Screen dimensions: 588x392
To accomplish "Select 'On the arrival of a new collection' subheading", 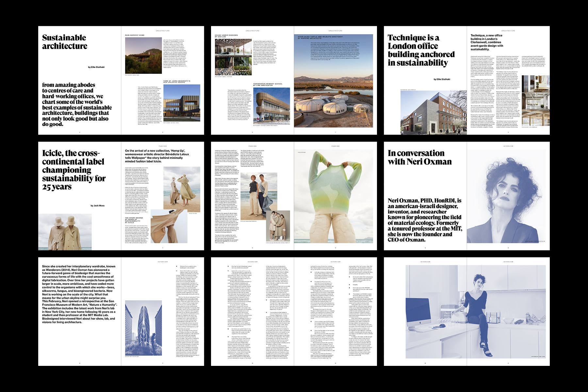I will coord(157,156).
